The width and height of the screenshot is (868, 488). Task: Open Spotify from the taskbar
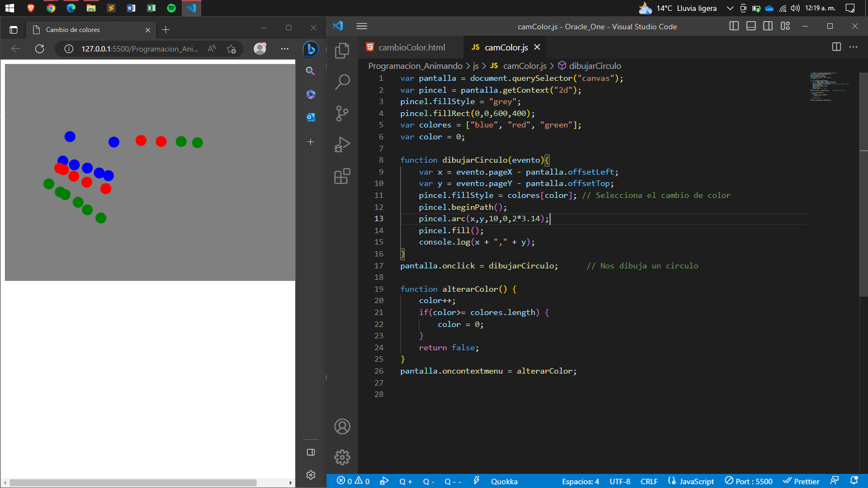(x=171, y=8)
